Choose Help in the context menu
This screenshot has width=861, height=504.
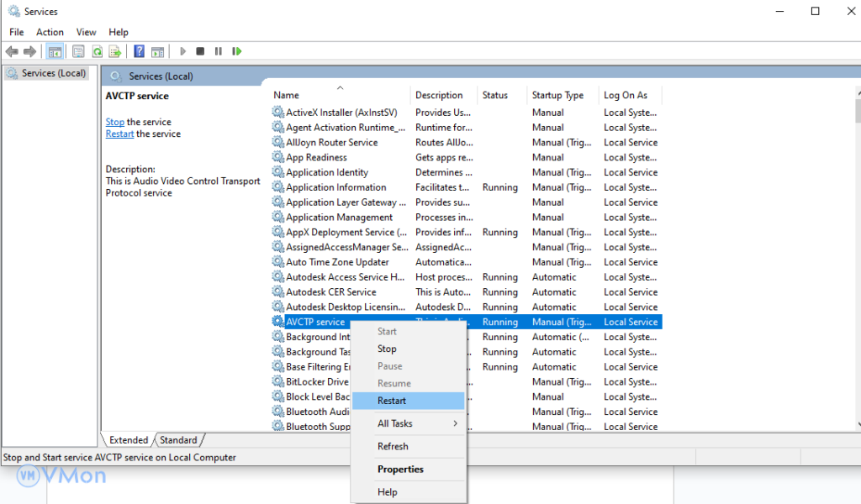click(x=409, y=492)
